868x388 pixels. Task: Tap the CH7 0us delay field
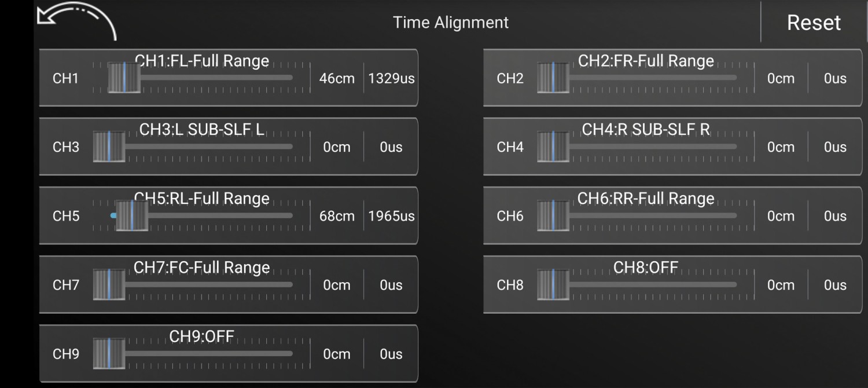click(x=391, y=285)
